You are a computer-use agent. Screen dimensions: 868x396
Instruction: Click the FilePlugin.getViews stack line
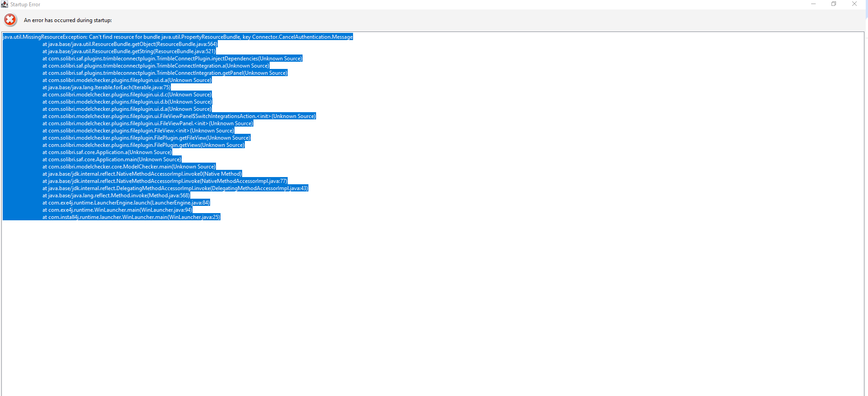pos(143,145)
